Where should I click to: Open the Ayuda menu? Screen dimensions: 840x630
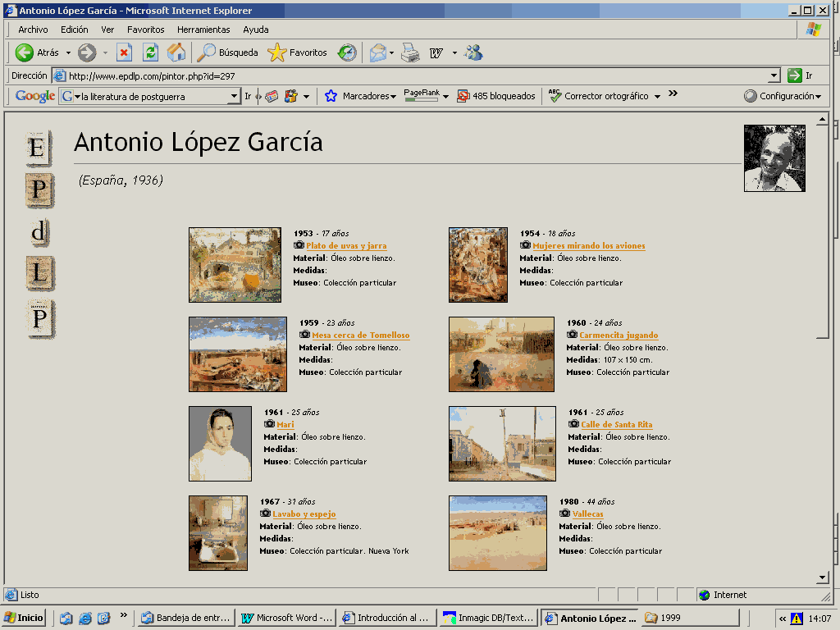click(x=256, y=30)
